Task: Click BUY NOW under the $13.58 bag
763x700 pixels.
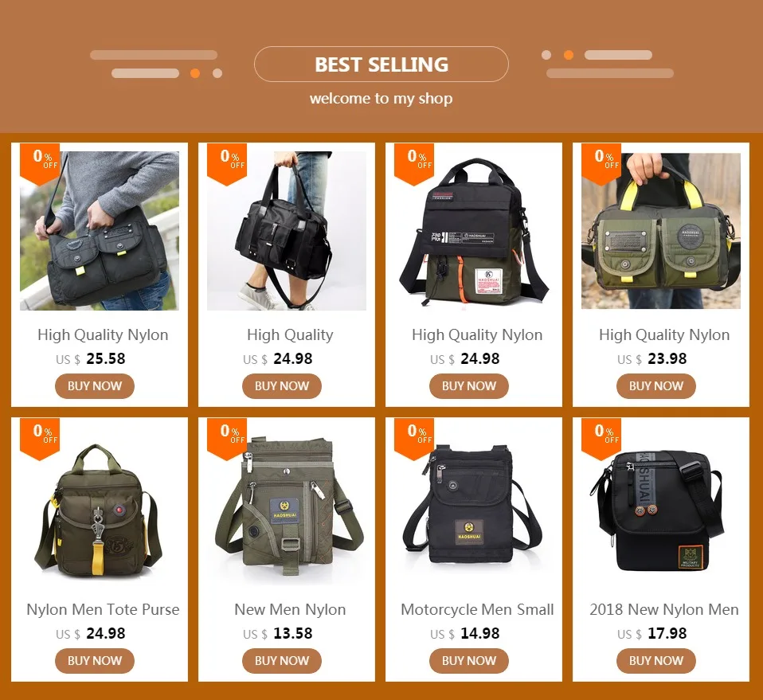Action: (282, 661)
